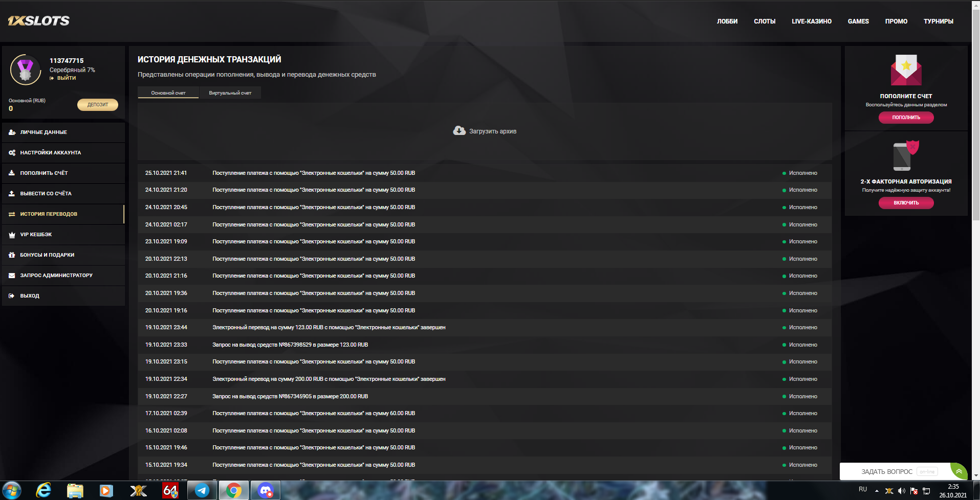
Task: Launch Internet Explorer from the taskbar
Action: [x=43, y=491]
